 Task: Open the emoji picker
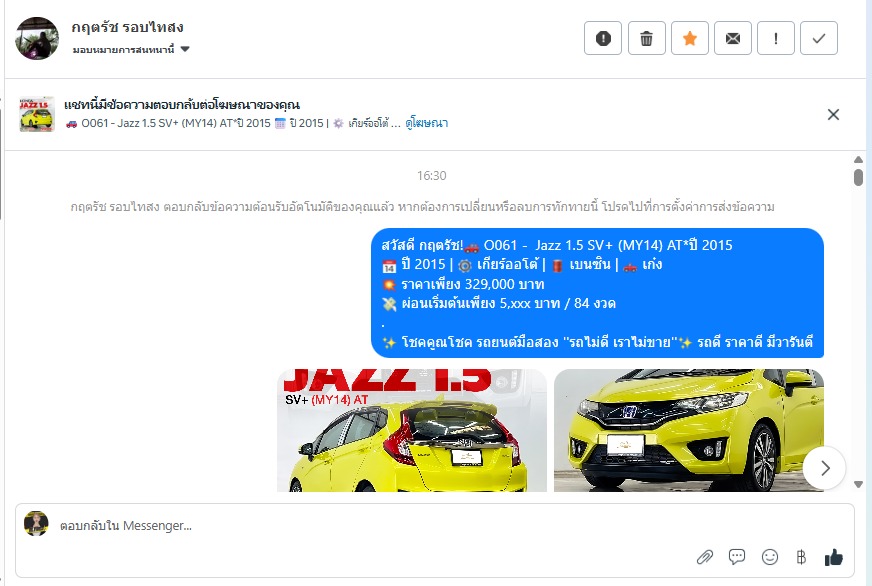click(770, 557)
